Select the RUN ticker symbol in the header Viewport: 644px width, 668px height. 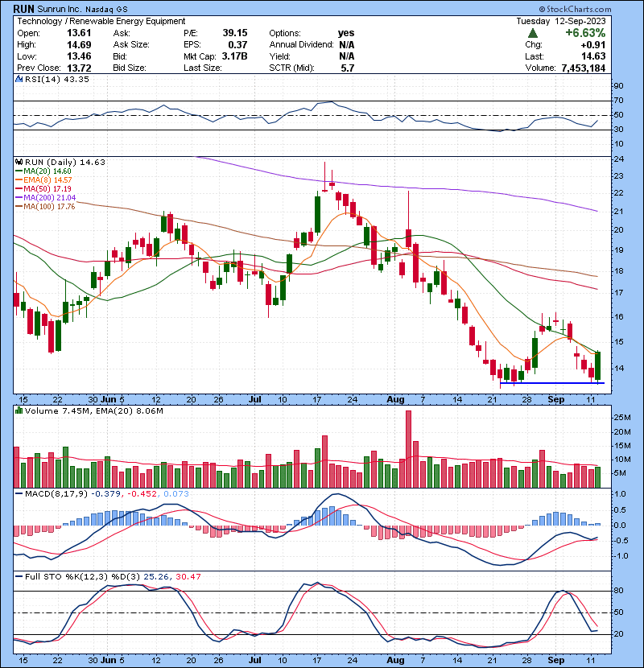[23, 9]
